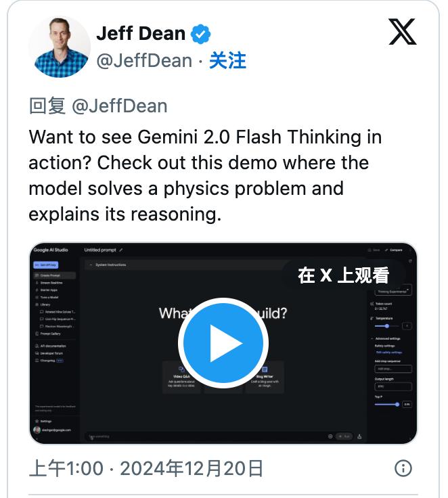
Task: Collapse the Advanced settings section
Action: click(372, 338)
